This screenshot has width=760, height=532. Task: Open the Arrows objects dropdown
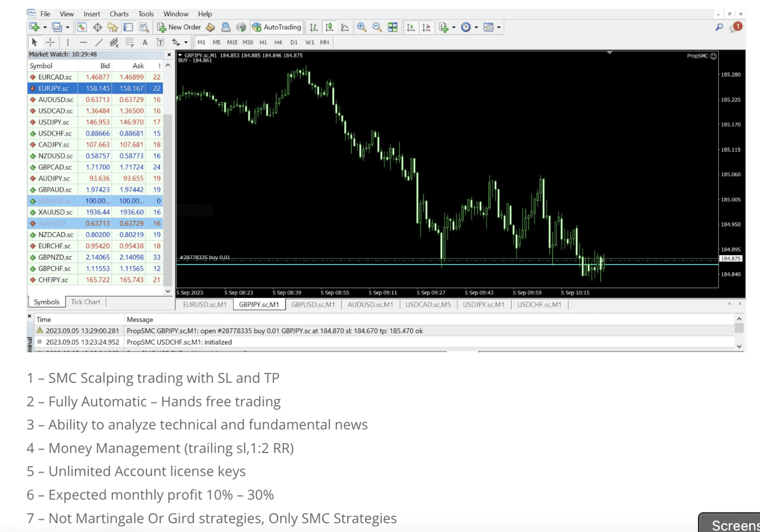tap(186, 43)
